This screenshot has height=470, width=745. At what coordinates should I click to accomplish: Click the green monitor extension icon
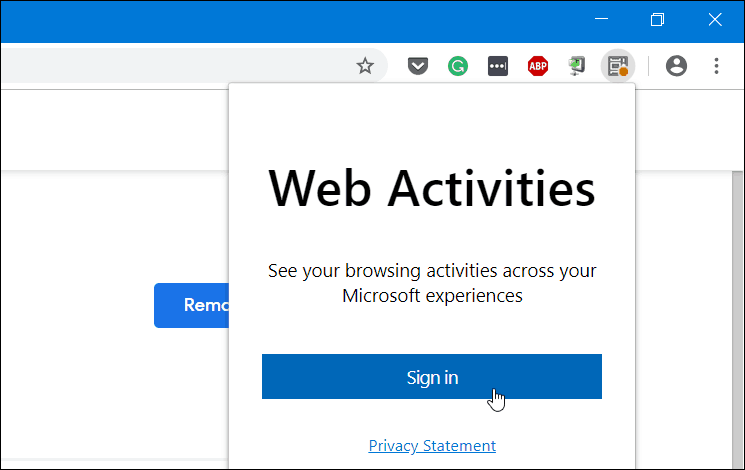[x=577, y=66]
